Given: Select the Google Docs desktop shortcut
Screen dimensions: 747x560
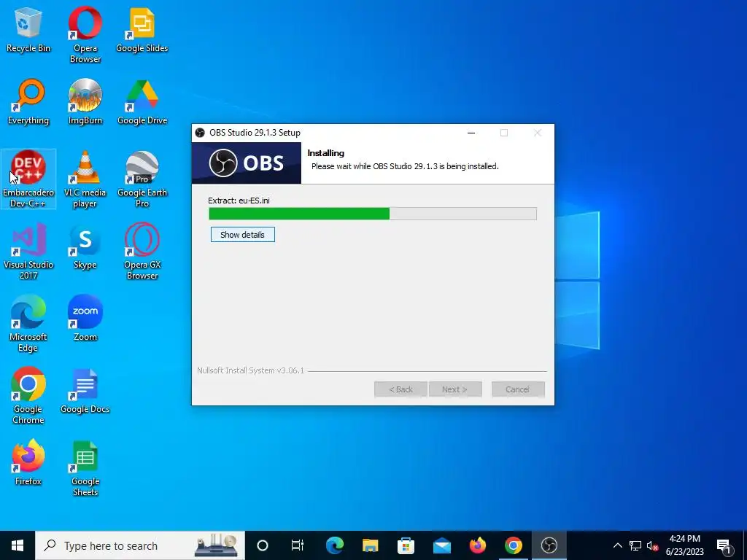Looking at the screenshot, I should [x=85, y=391].
